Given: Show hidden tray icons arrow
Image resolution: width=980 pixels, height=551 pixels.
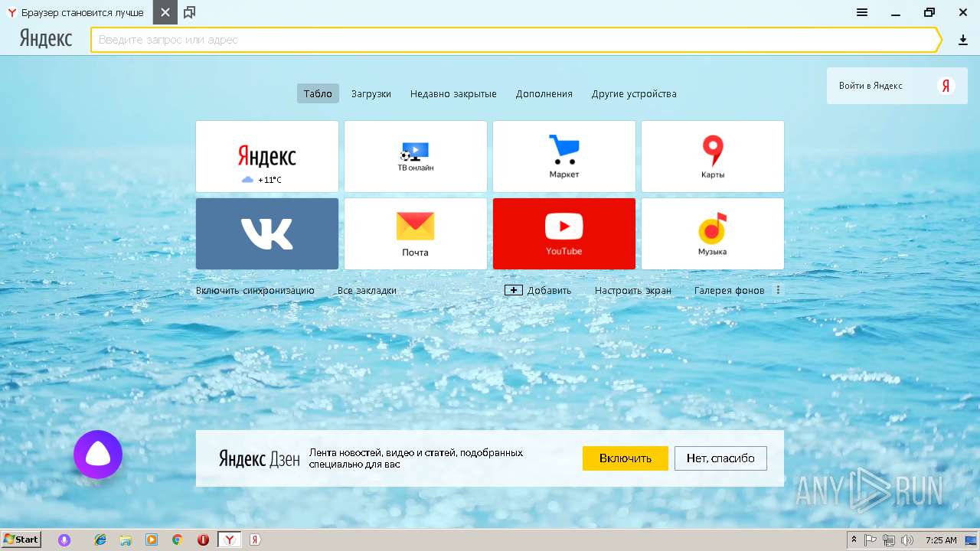Looking at the screenshot, I should 854,540.
